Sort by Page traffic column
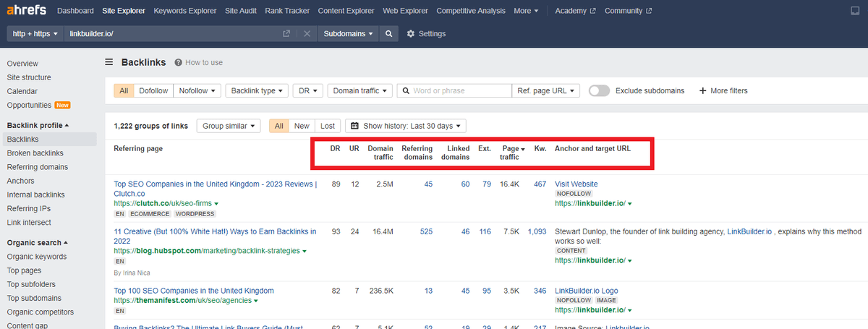Screen dimensions: 868x329 point(513,153)
